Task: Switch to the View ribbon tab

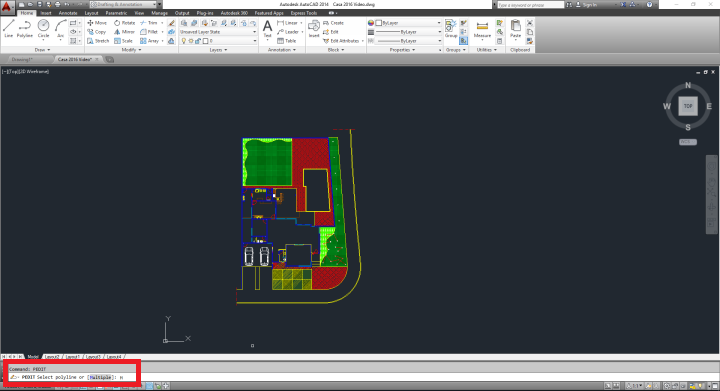Action: click(139, 13)
